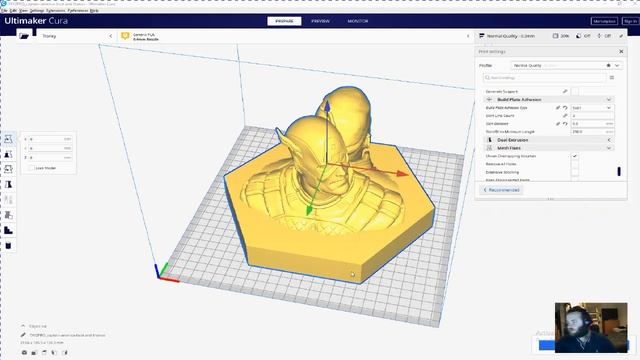Screen dimensions: 640x360
Task: Open the Help menu
Action: [x=94, y=11]
